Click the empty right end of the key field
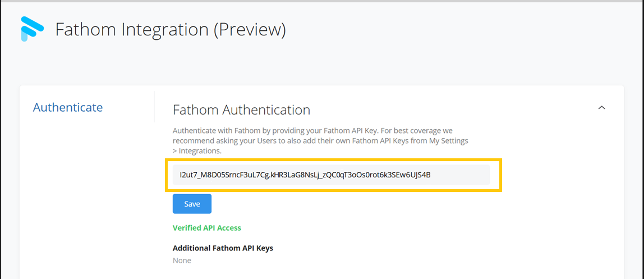Viewport: 644px width, 279px height. (466, 175)
